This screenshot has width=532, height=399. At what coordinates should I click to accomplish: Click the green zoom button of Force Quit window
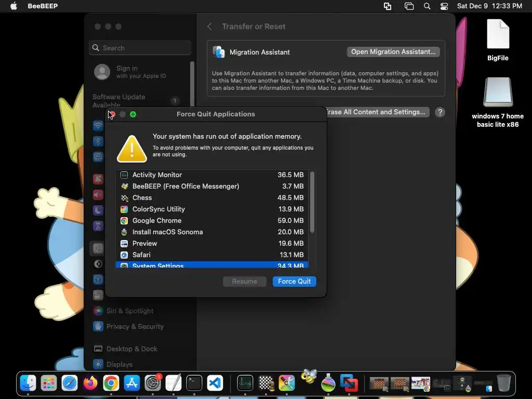133,114
